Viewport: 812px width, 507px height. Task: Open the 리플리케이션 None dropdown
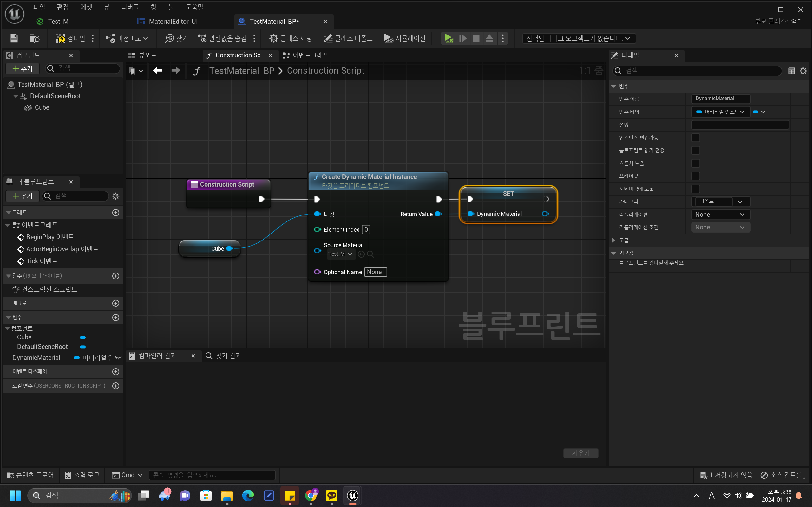click(720, 214)
